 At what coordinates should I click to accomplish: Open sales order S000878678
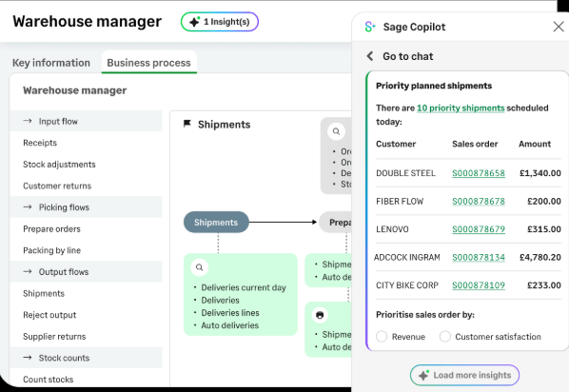[479, 201]
